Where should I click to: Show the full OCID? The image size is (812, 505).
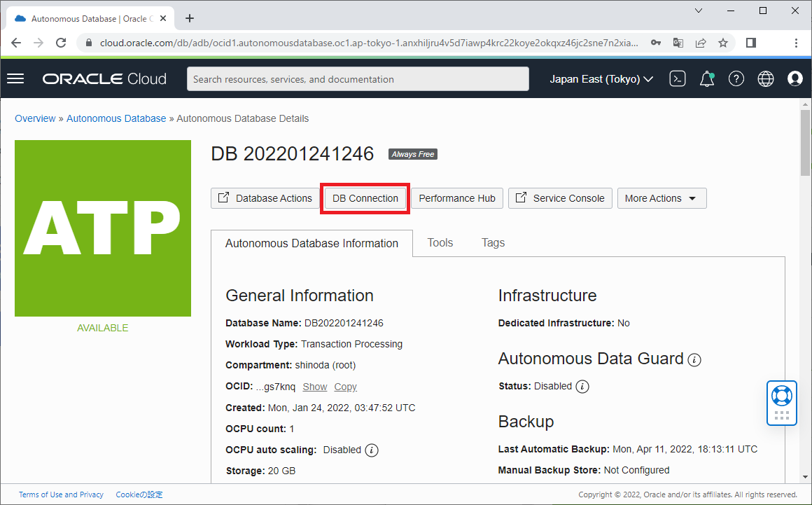[x=315, y=387]
